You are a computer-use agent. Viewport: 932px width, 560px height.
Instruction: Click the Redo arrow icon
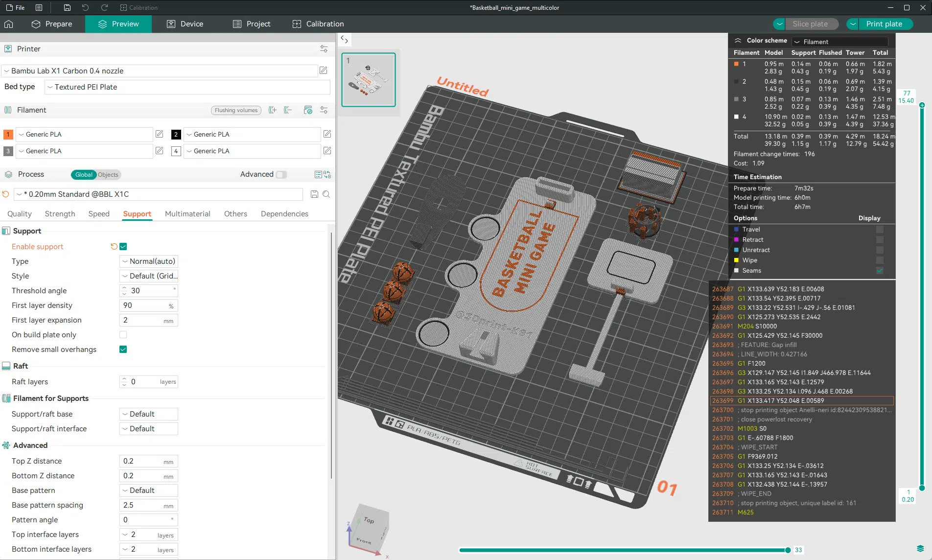point(104,7)
